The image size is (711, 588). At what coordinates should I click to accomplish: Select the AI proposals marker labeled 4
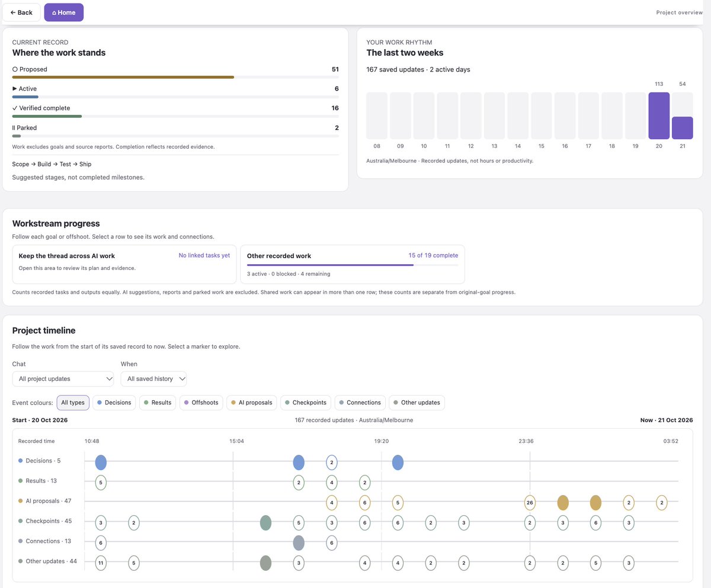click(x=332, y=503)
